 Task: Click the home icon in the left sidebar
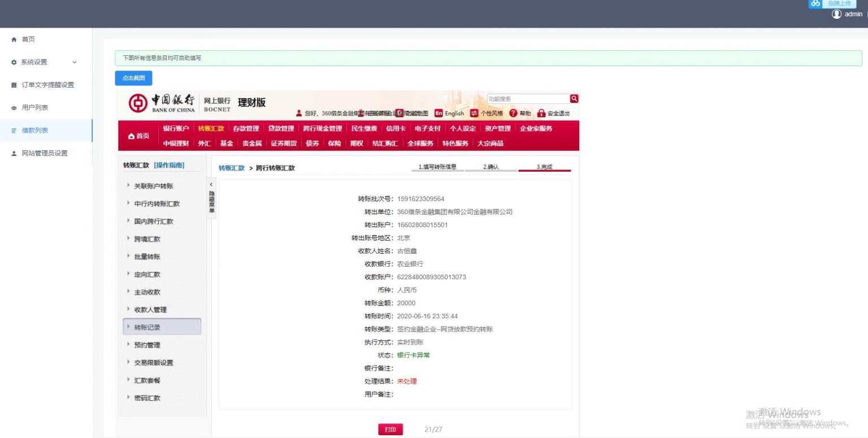coord(14,40)
